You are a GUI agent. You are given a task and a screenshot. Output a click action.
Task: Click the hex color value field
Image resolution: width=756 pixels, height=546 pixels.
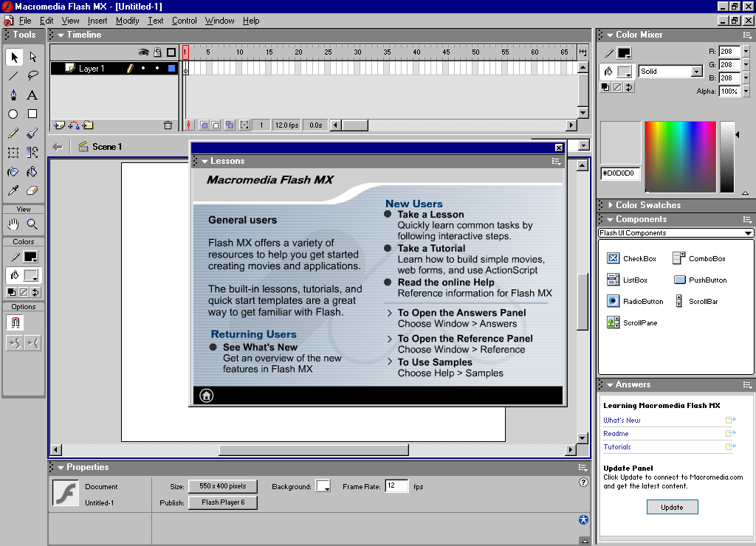click(x=620, y=173)
